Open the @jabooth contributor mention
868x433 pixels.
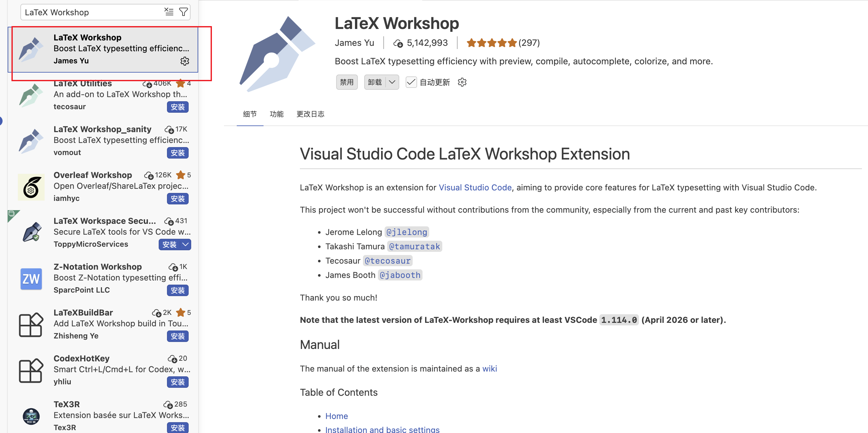[400, 275]
